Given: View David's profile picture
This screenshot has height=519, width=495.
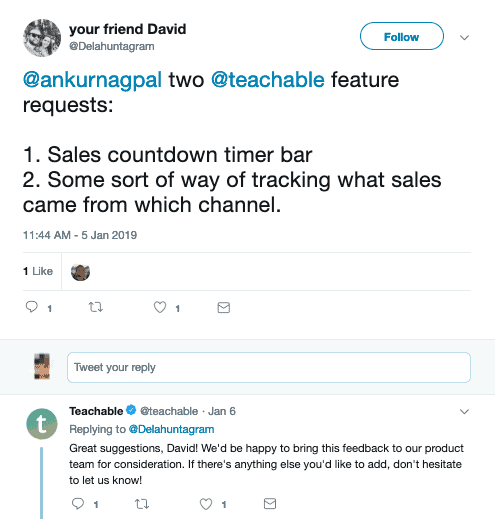Looking at the screenshot, I should [x=42, y=38].
